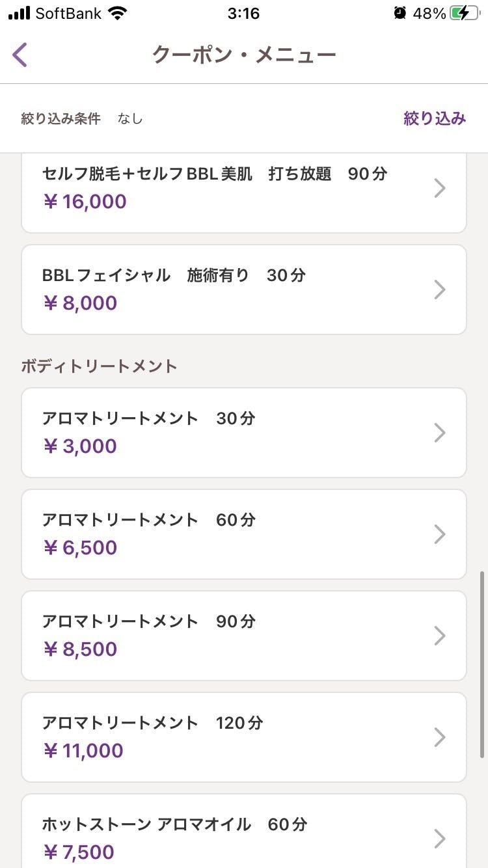Open chevron for アロマトリートメント 30分
Image resolution: width=488 pixels, height=868 pixels.
[x=440, y=433]
